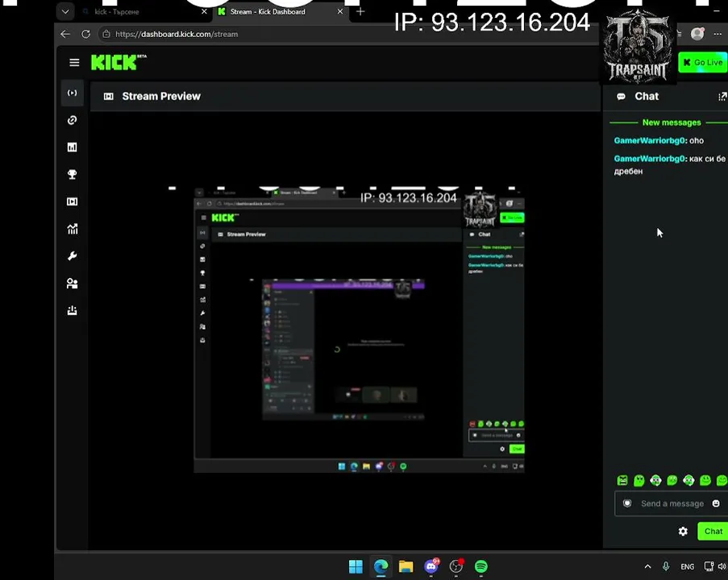Click the microphone tray icon
728x580 pixels.
[x=666, y=566]
